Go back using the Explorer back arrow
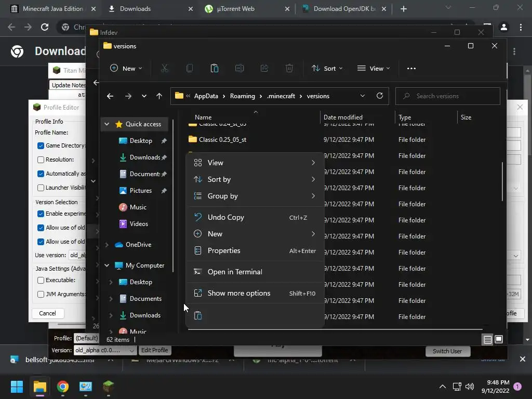Screen dimensions: 532x399 click(110, 96)
